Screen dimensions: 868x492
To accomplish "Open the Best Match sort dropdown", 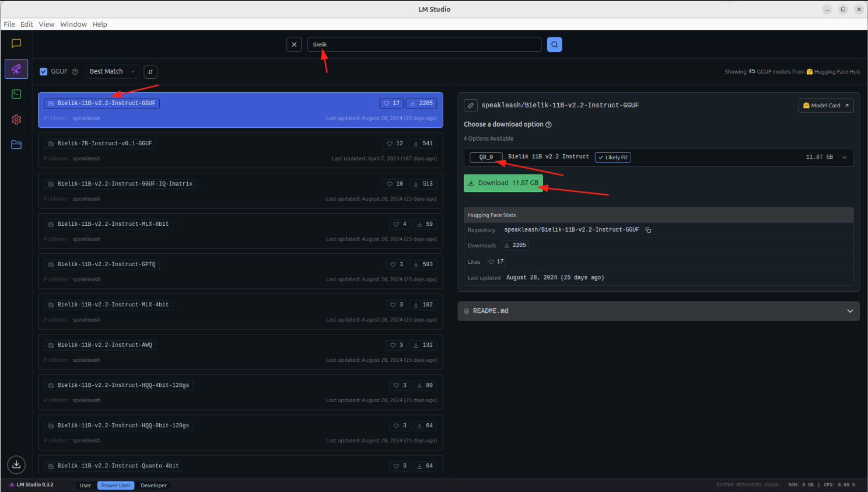I will pyautogui.click(x=112, y=72).
